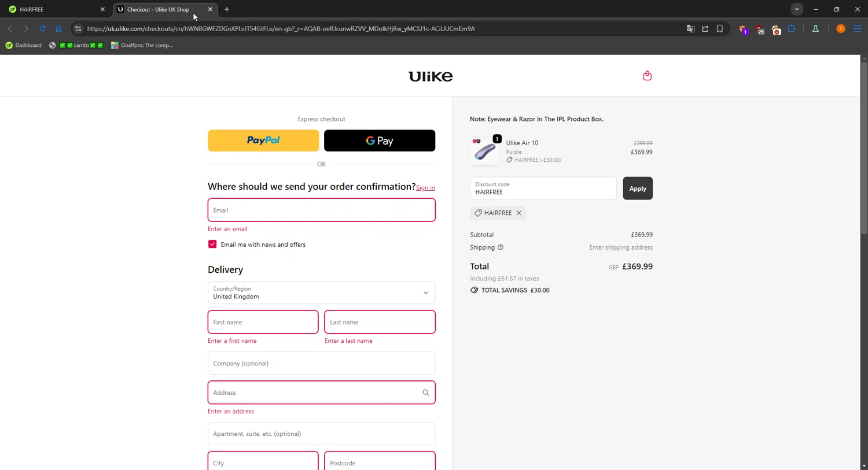Screen dimensions: 868x470
Task: Click the shipping help question icon
Action: pos(501,247)
